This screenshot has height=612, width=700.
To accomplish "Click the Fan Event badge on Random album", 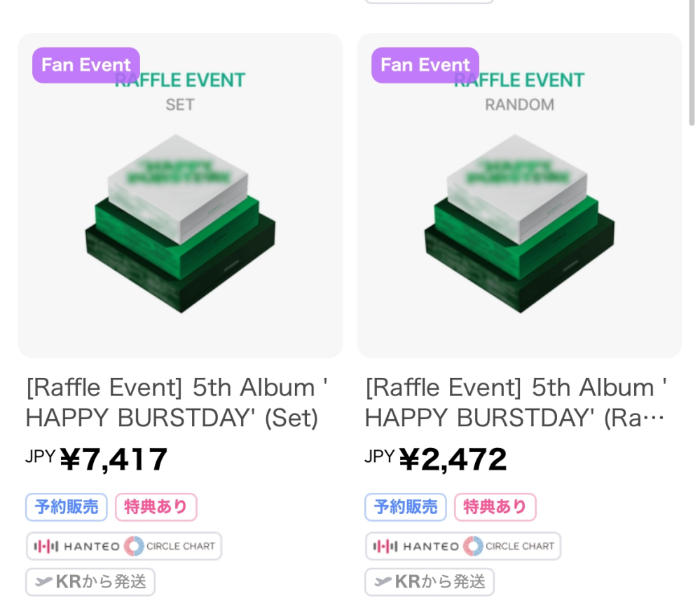I will click(425, 65).
